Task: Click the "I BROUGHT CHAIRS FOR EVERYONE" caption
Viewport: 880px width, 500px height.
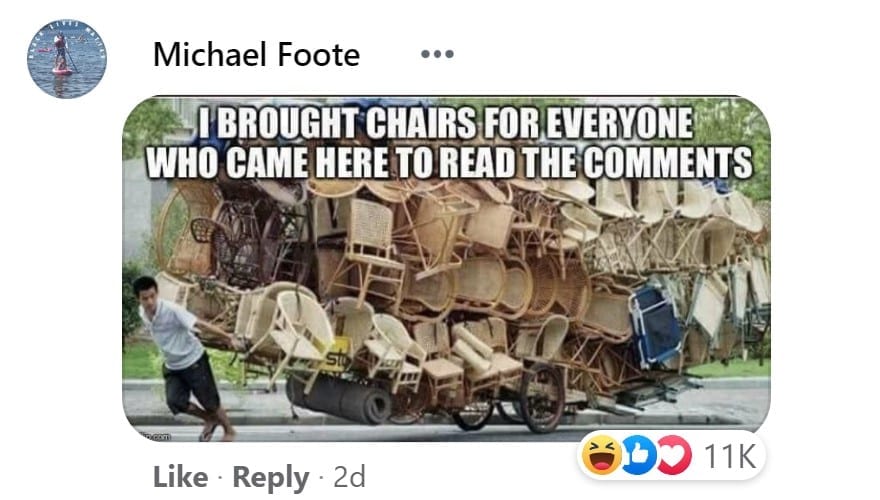Action: click(446, 122)
